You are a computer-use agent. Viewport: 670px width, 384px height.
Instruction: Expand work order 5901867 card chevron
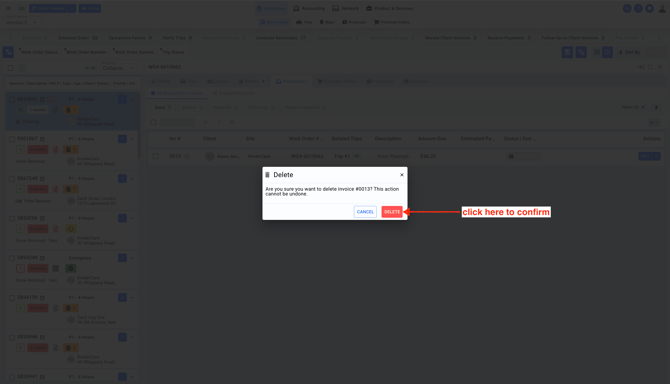pyautogui.click(x=132, y=139)
